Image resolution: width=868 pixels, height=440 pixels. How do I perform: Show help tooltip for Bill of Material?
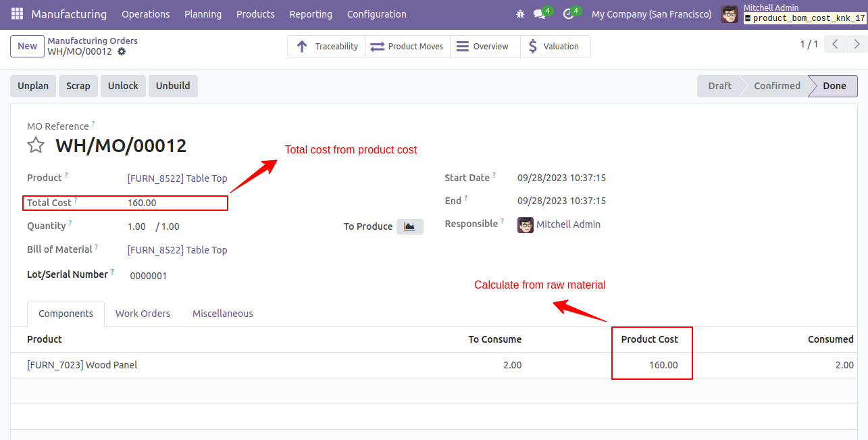pos(97,247)
